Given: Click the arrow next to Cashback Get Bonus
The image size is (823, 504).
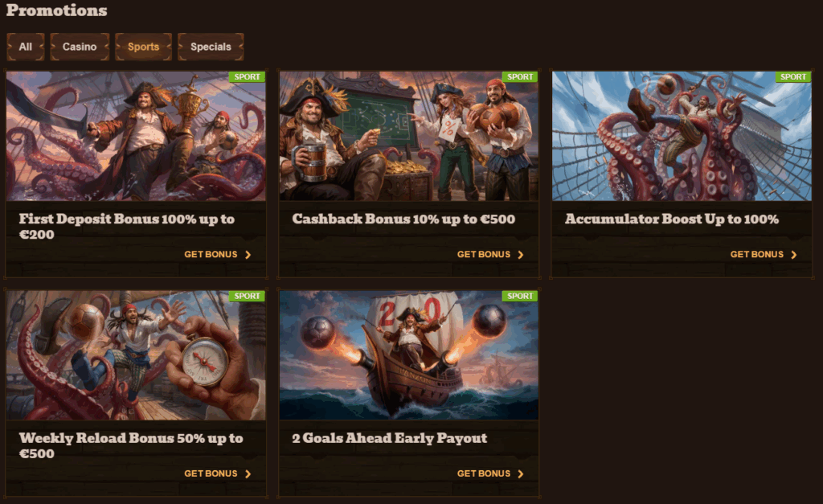Looking at the screenshot, I should tap(521, 255).
